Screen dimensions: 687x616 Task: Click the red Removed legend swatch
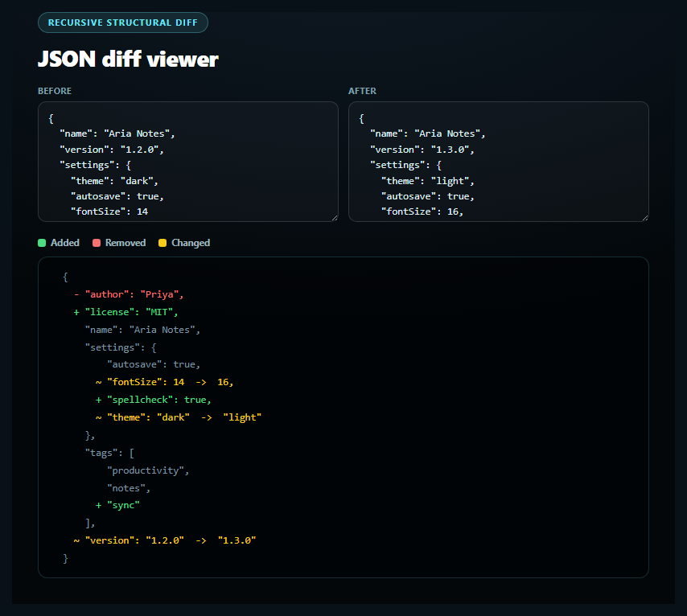point(97,243)
